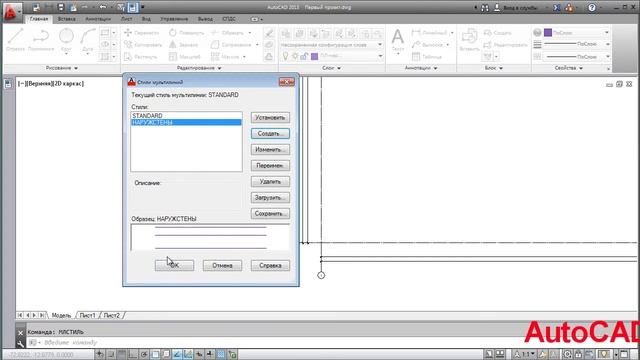Select НАРУЖСТЕНЫ in the styles list
The image size is (640, 360).
click(186, 122)
